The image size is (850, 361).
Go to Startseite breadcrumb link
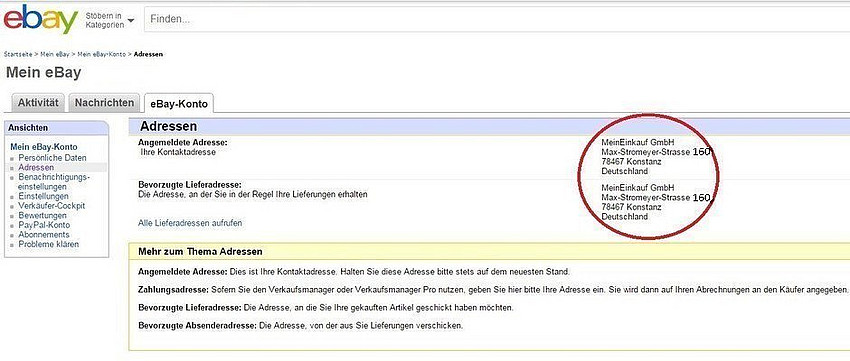click(x=18, y=54)
